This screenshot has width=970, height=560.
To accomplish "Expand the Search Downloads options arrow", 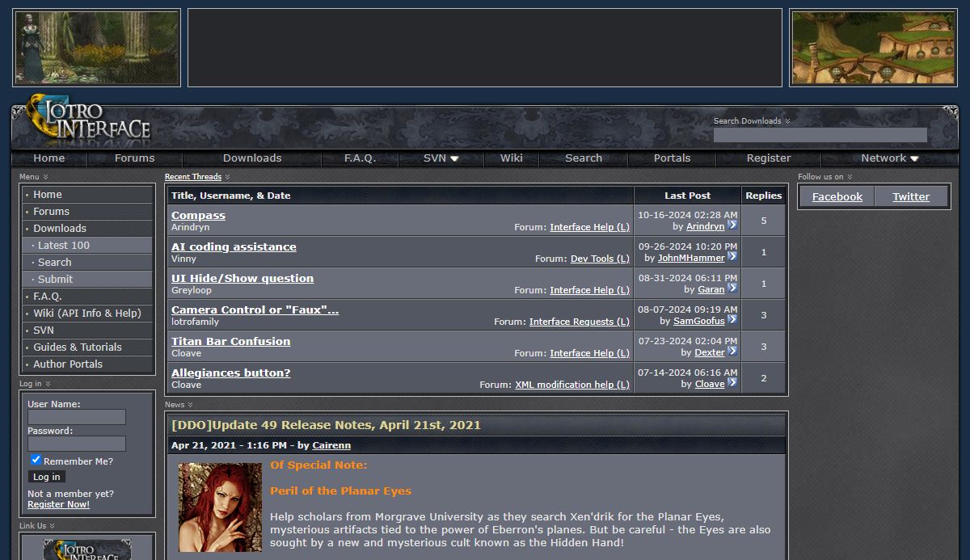I will click(787, 121).
